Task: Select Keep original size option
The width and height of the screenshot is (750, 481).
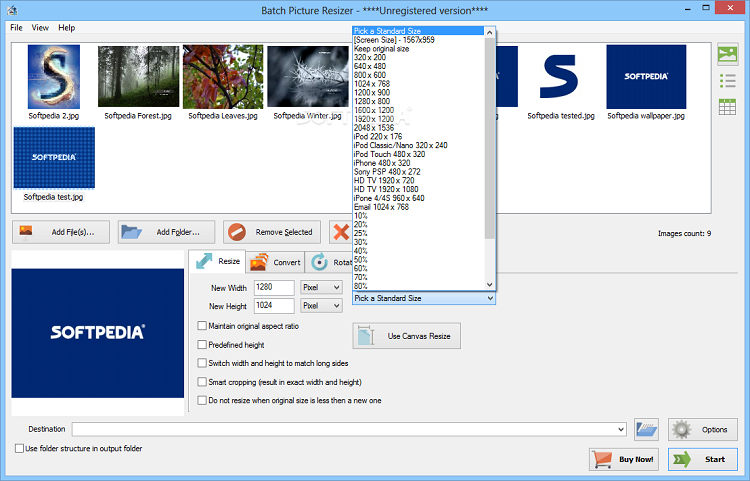Action: point(418,49)
